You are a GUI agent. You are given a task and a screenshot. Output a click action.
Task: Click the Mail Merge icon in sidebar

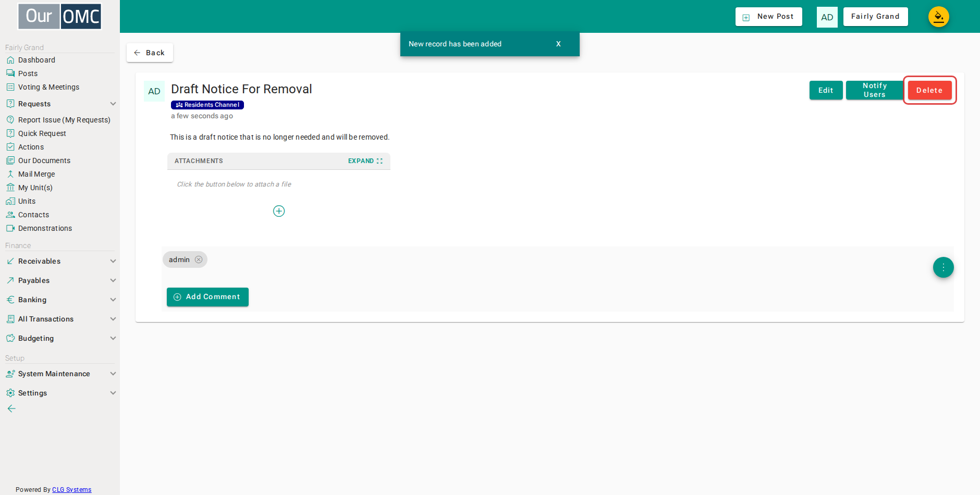[x=10, y=174]
